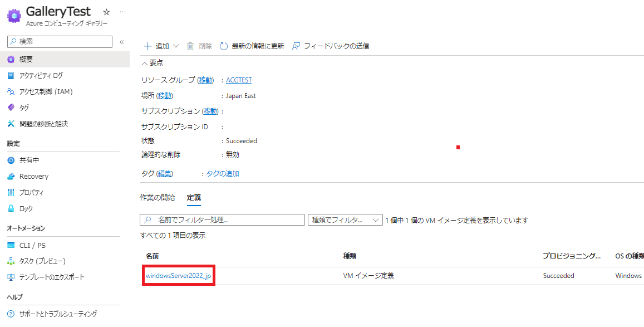Click the VM イメージ定義 cell
Screen dimensions: 644x327
(368, 276)
